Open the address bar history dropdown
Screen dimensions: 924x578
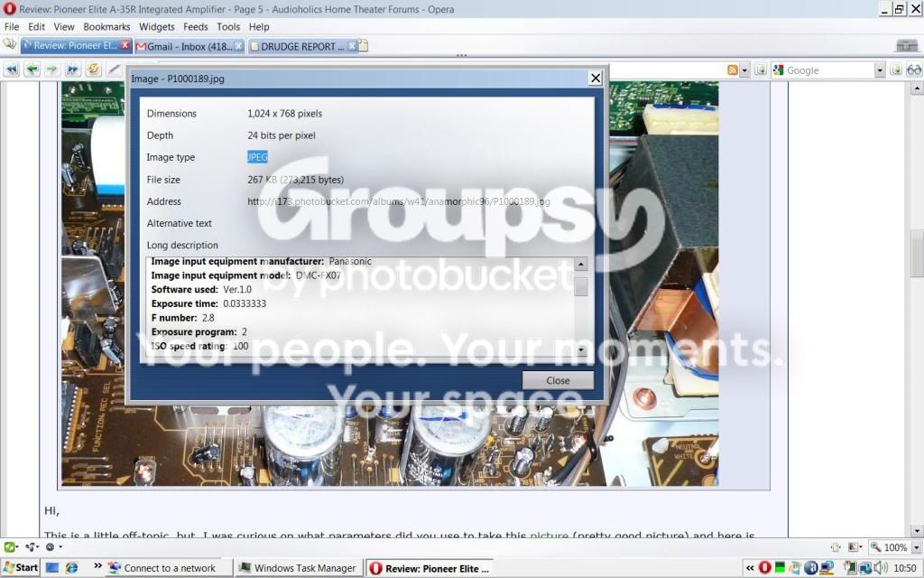[x=744, y=70]
